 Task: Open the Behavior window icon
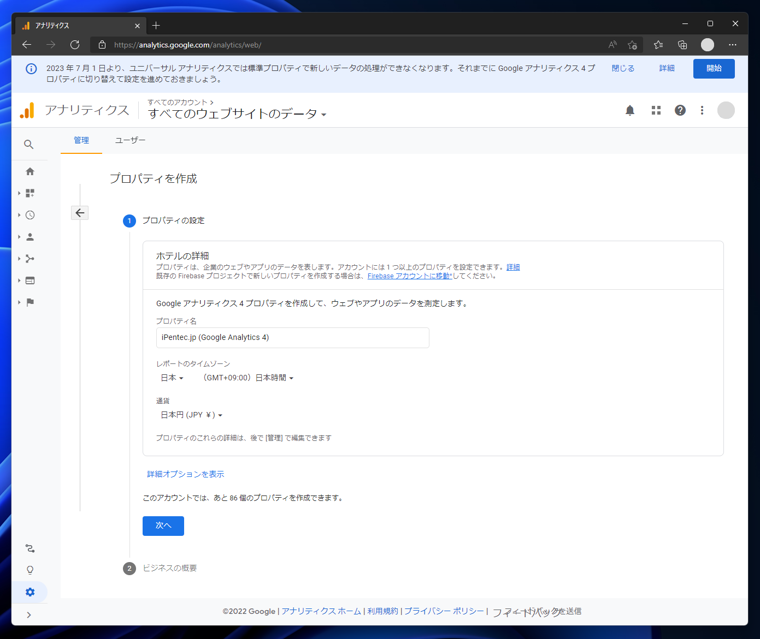pos(30,281)
